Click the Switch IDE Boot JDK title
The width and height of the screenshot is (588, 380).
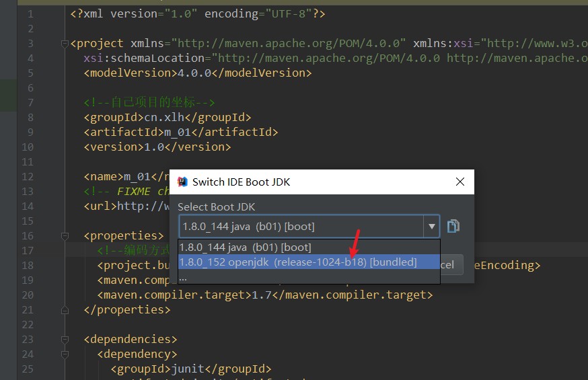click(241, 182)
